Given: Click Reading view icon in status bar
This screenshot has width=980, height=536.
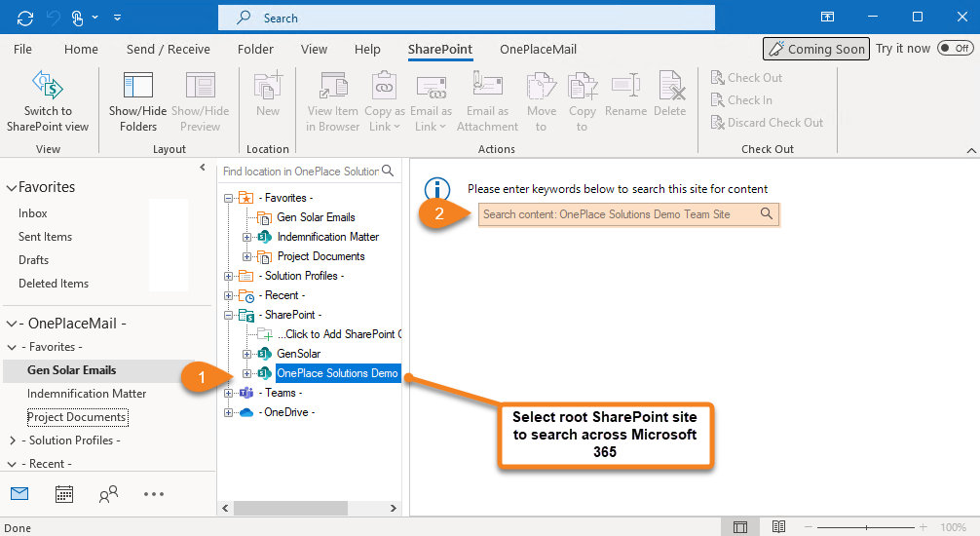Looking at the screenshot, I should [x=778, y=526].
